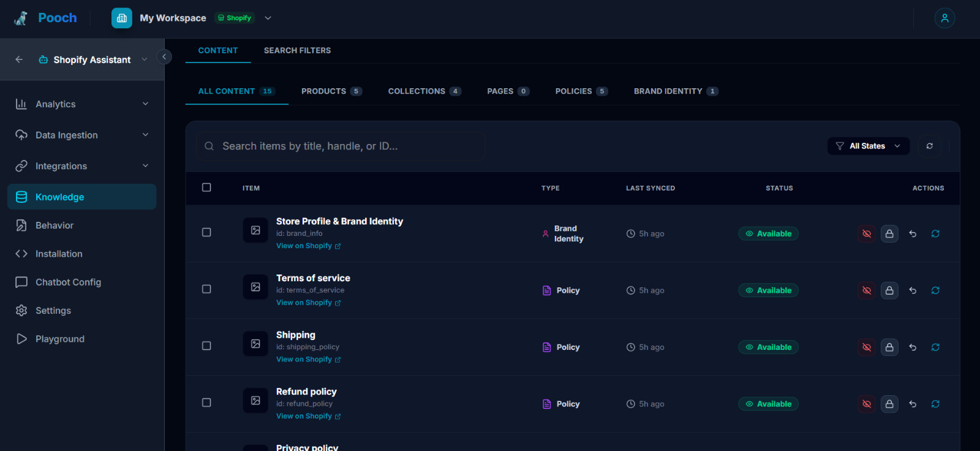
Task: Revert the Refund policy item
Action: pyautogui.click(x=913, y=404)
